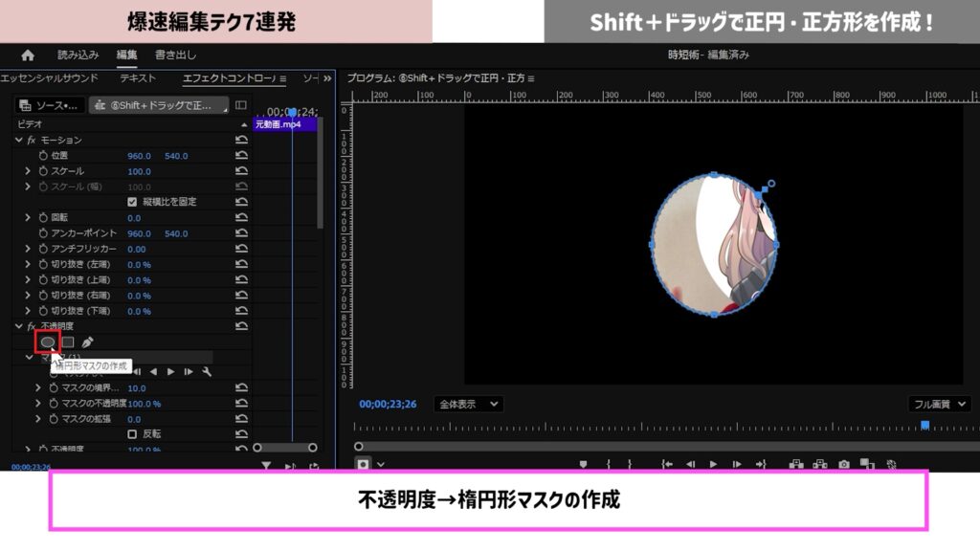Toggle the proxies icon in transport bar
Screen dimensions: 980x551
[x=891, y=464]
